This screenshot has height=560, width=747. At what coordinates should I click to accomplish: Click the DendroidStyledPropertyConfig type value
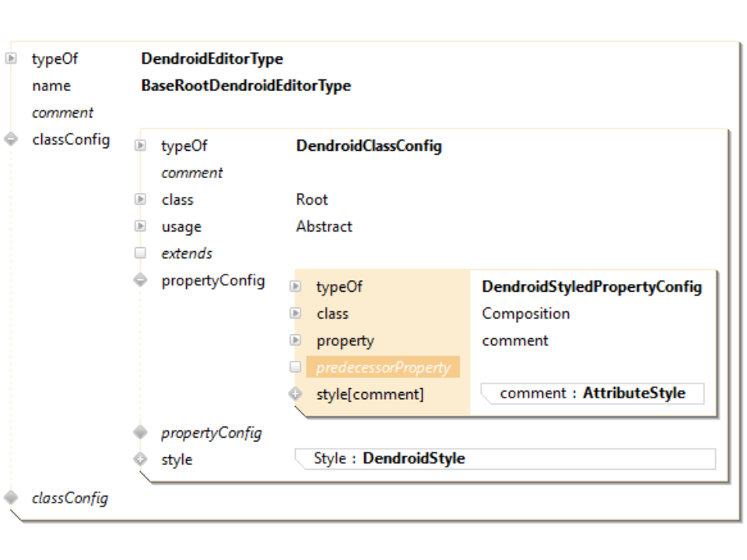point(591,286)
